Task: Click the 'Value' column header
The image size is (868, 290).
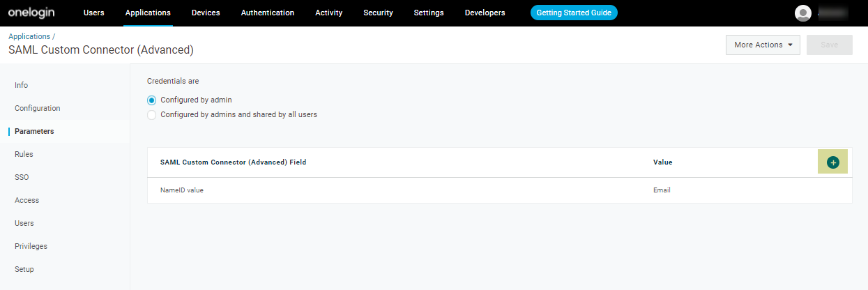Action: pos(662,162)
